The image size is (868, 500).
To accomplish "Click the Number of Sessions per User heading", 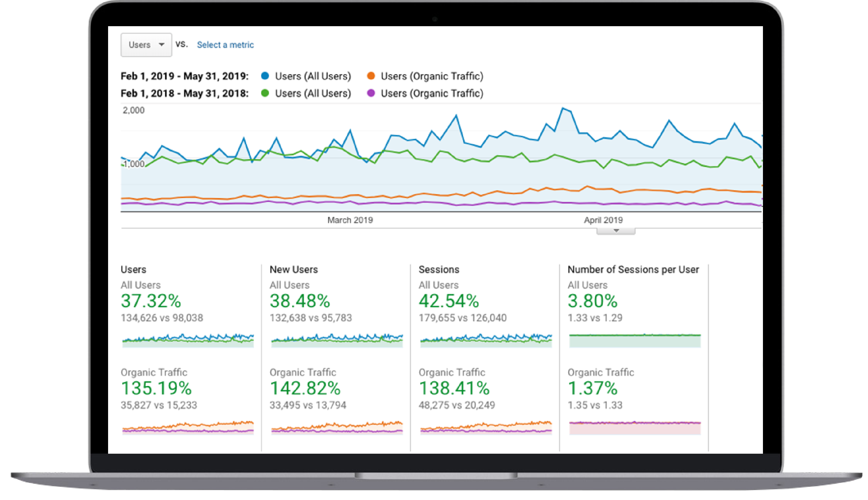I will click(x=633, y=270).
